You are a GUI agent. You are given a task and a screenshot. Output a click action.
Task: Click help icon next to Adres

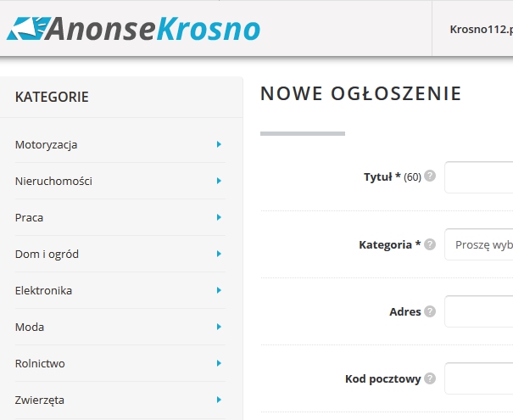[430, 311]
